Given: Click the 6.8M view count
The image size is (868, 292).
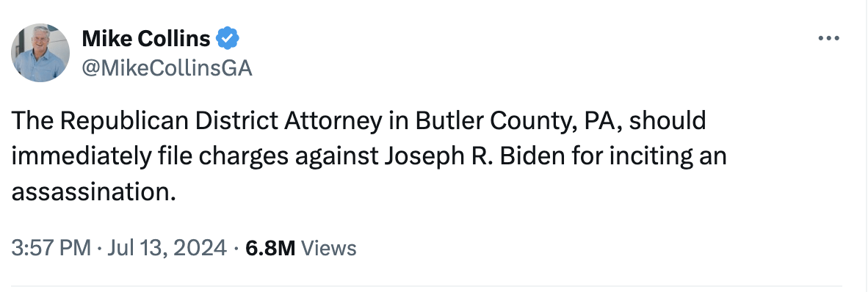Looking at the screenshot, I should pos(270,248).
